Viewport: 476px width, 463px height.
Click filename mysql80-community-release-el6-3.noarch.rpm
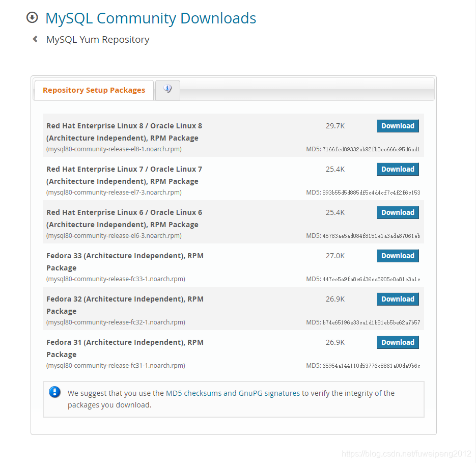coord(114,236)
